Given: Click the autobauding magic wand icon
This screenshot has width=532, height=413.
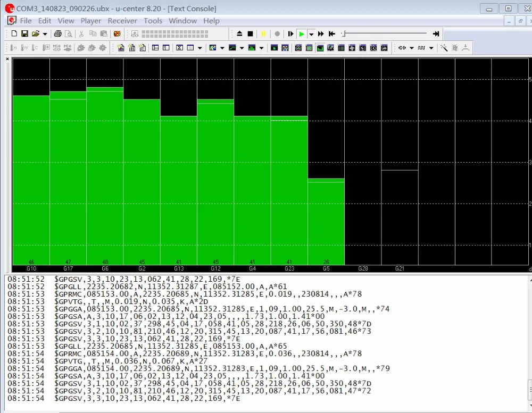Looking at the screenshot, I should tap(444, 48).
